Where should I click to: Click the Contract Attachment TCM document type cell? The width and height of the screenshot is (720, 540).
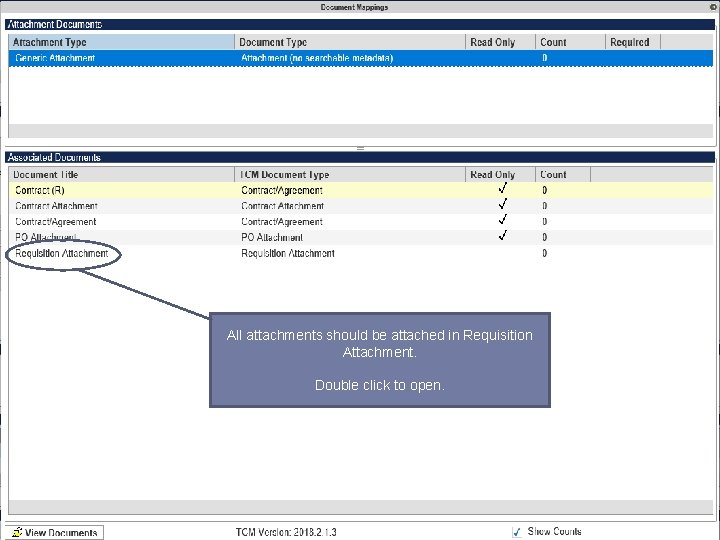pos(282,206)
